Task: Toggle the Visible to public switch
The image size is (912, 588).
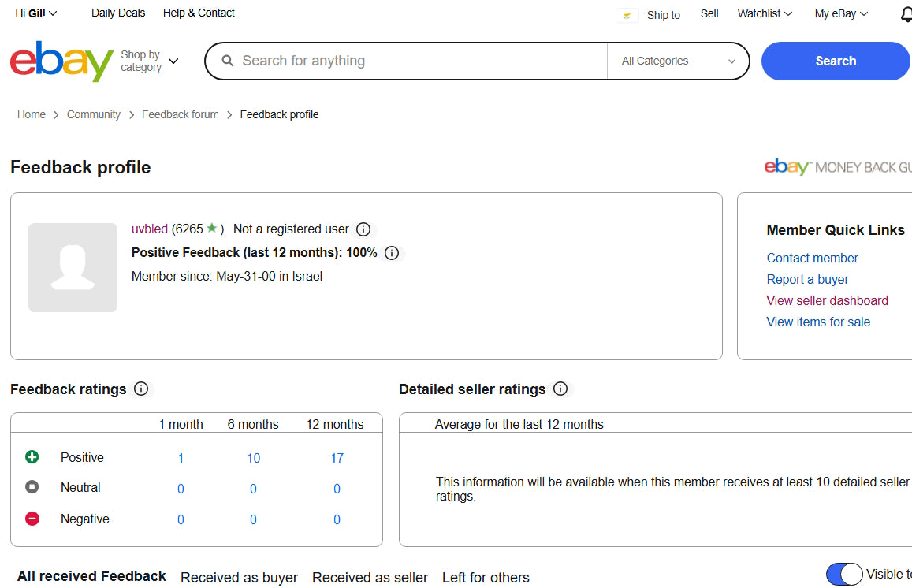Action: click(x=844, y=574)
